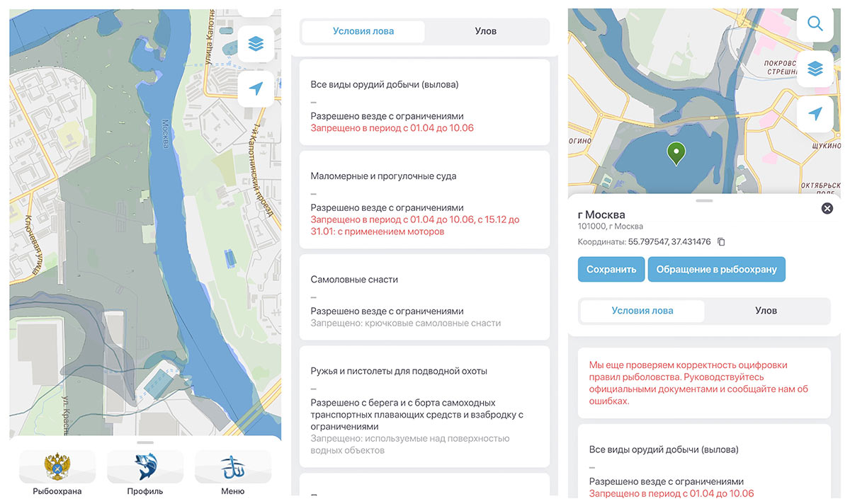Switch to Улов tab in location panel

tap(766, 311)
